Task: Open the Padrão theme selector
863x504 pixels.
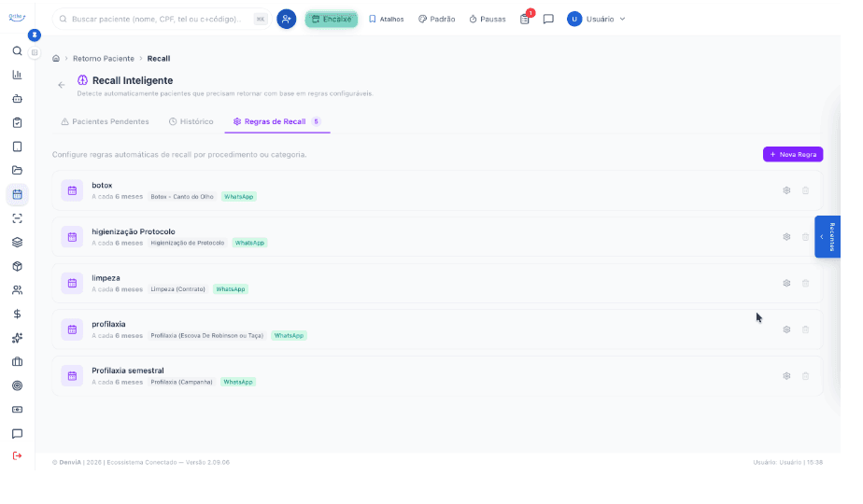Action: (436, 20)
